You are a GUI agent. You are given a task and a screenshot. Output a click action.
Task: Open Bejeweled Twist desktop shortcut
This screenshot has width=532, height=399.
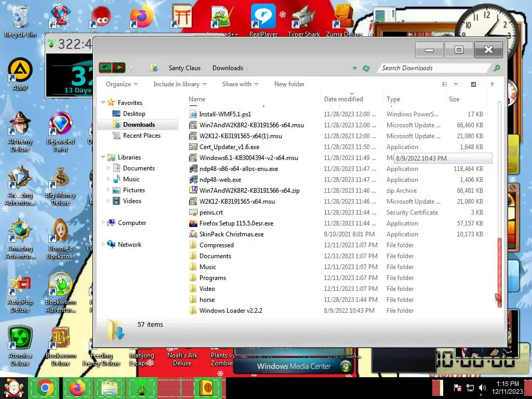click(x=60, y=131)
